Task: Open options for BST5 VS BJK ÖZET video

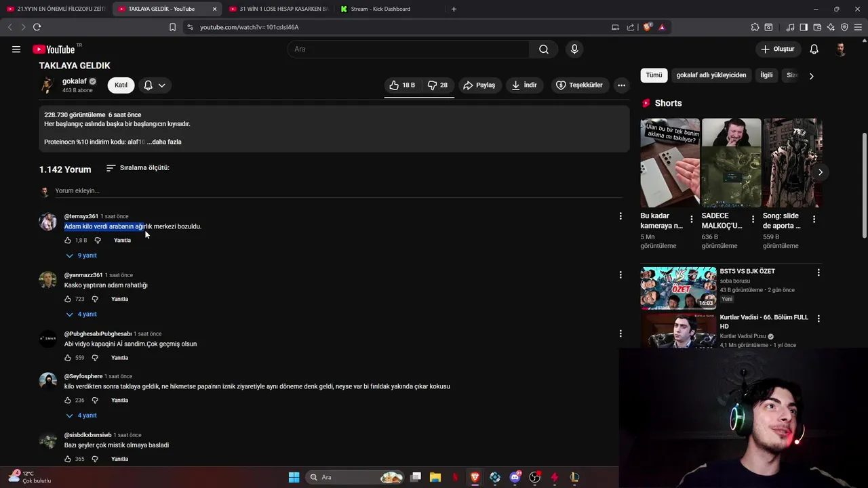Action: (818, 272)
